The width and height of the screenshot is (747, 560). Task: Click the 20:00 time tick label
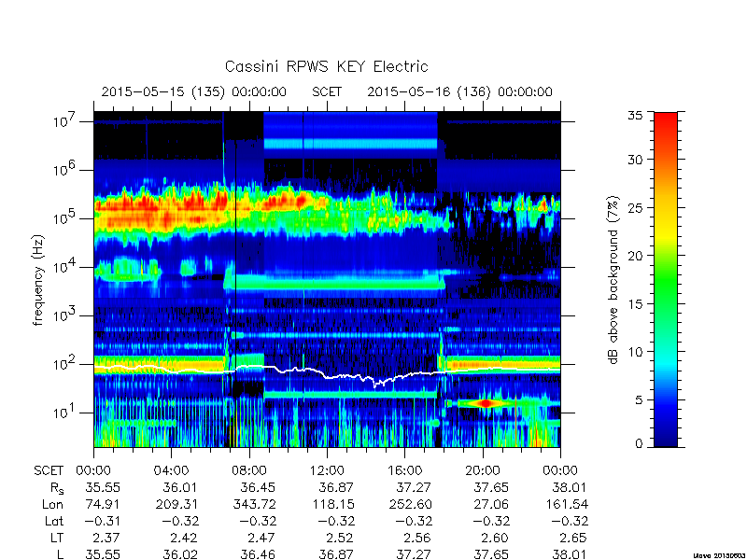482,470
